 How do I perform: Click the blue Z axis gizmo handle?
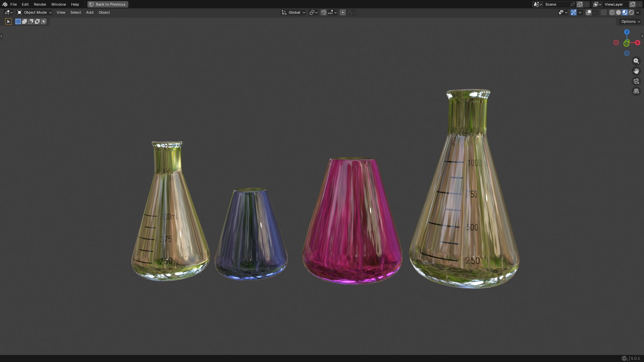click(627, 32)
